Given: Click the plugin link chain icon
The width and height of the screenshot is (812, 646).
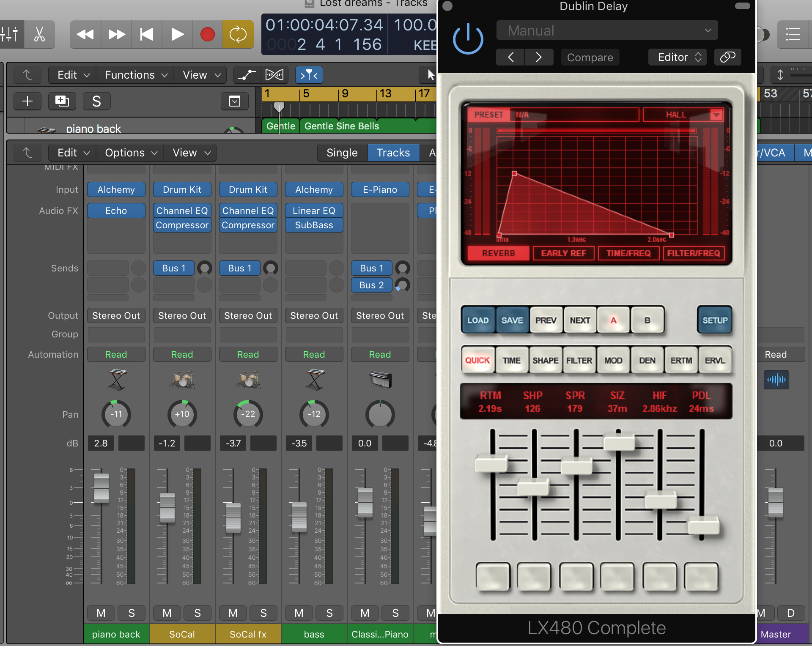Looking at the screenshot, I should pos(727,57).
